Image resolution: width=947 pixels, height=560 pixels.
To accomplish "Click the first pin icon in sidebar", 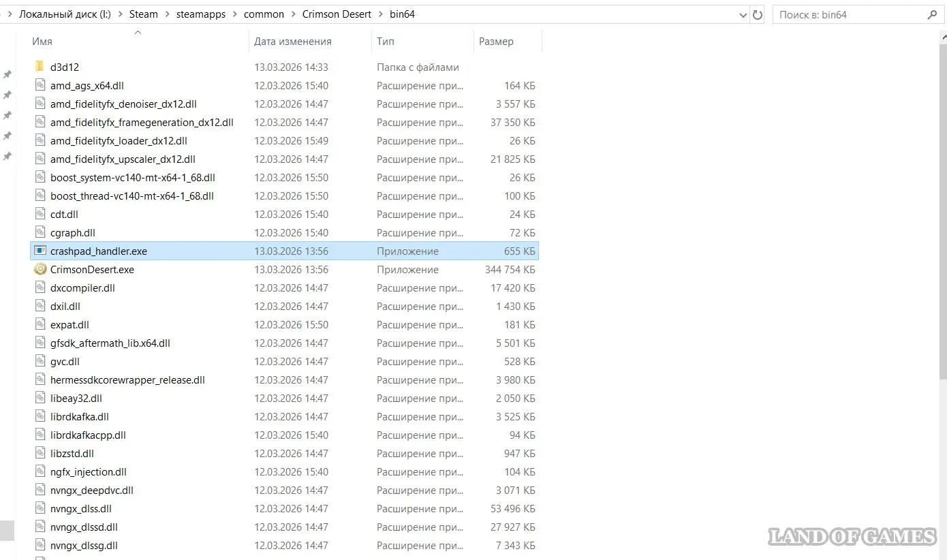I will point(7,74).
